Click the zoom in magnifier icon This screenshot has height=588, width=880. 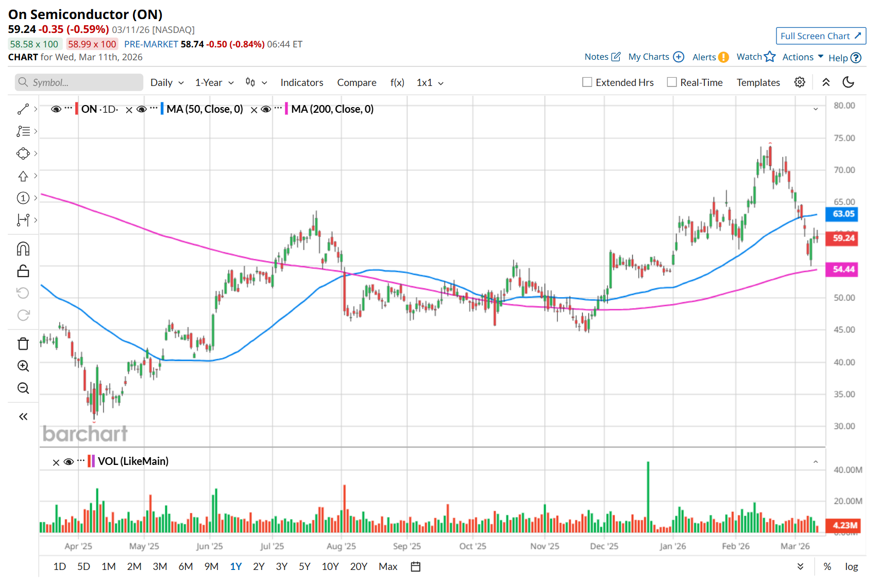pos(23,366)
